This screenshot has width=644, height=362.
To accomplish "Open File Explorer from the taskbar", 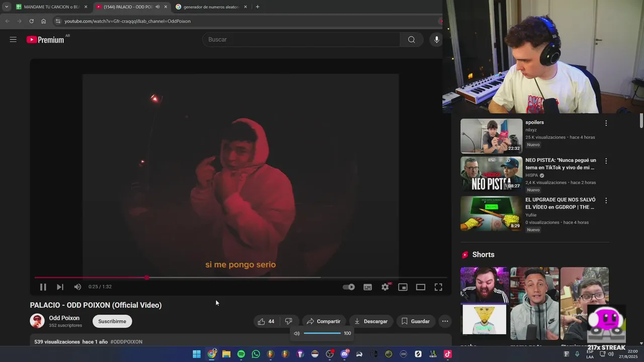I will click(226, 354).
